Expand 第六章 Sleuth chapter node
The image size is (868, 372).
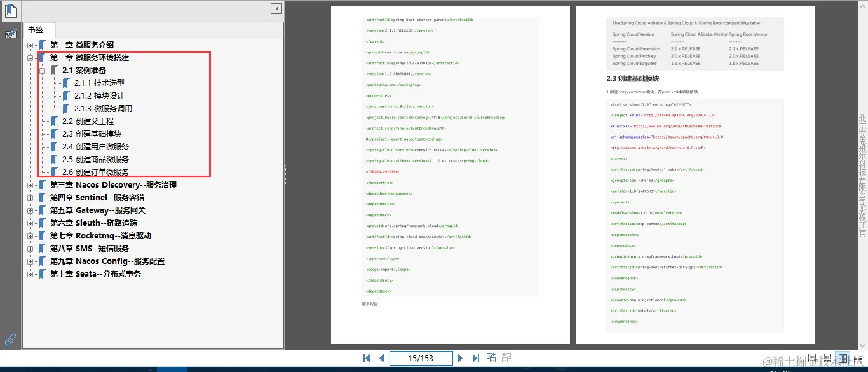coord(30,223)
